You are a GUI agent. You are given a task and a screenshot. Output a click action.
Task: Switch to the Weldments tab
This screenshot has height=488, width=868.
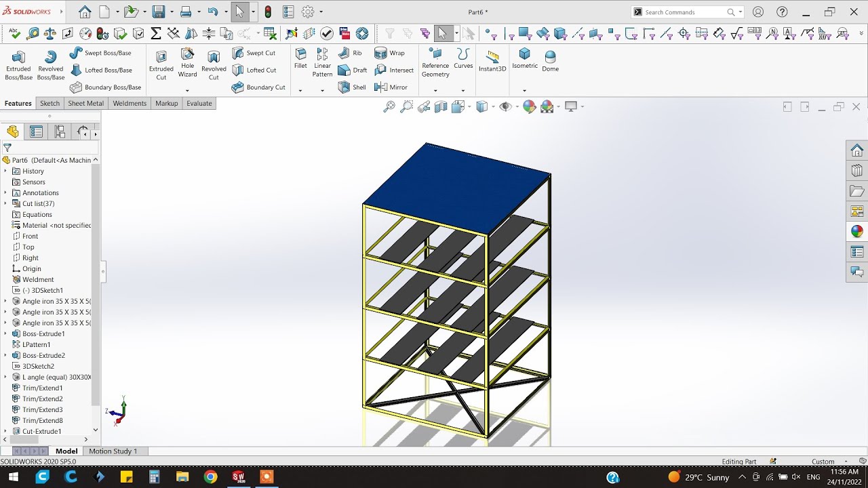130,104
